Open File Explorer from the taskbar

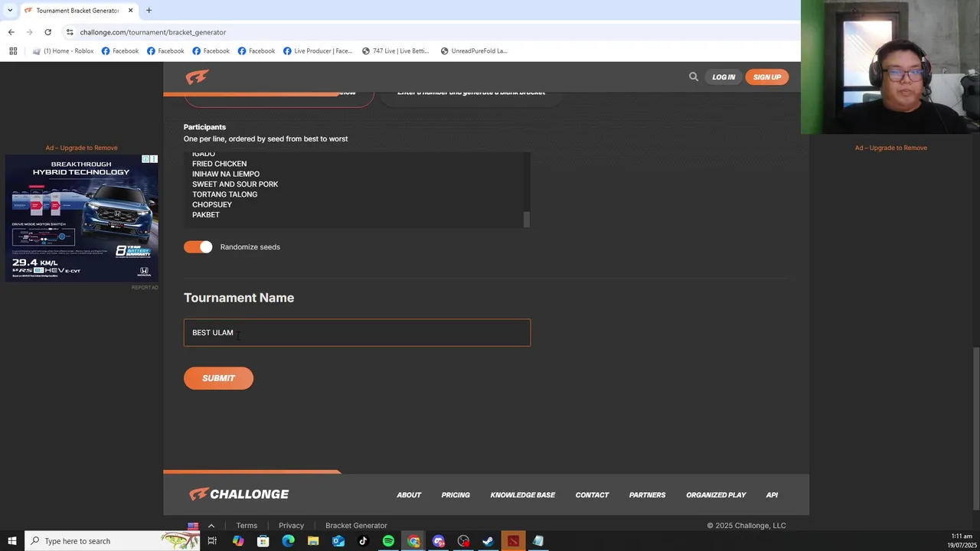click(313, 541)
